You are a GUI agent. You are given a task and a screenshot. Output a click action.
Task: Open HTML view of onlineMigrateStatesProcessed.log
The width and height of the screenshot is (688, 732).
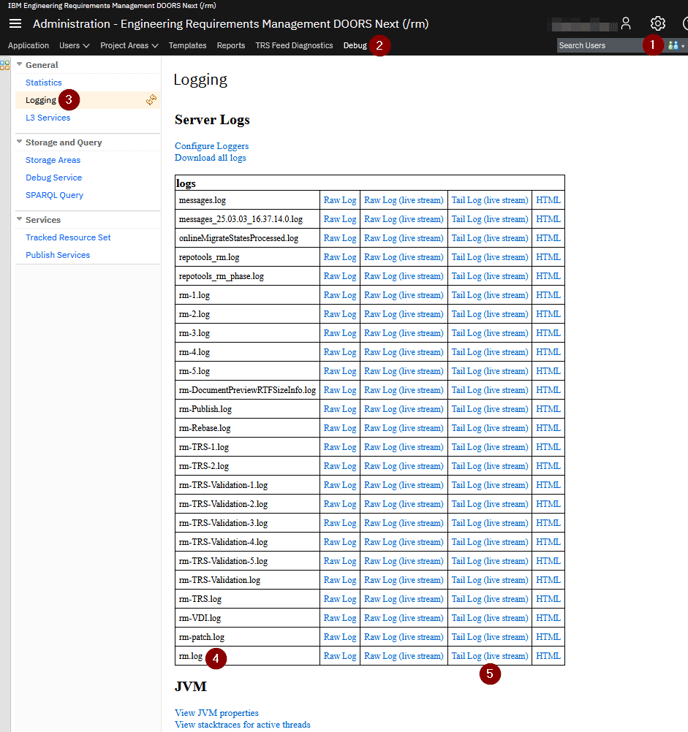tap(548, 238)
